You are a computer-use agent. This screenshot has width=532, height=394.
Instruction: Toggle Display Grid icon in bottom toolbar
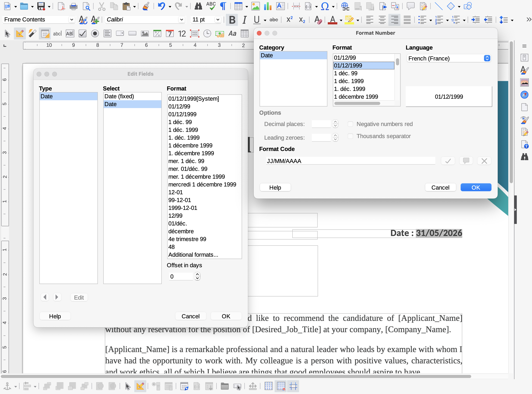click(x=268, y=386)
